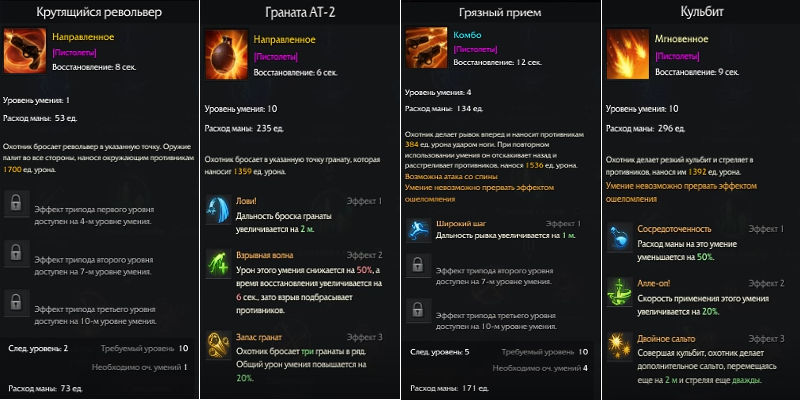Click the Граната АТ-2 panel title

click(x=300, y=13)
